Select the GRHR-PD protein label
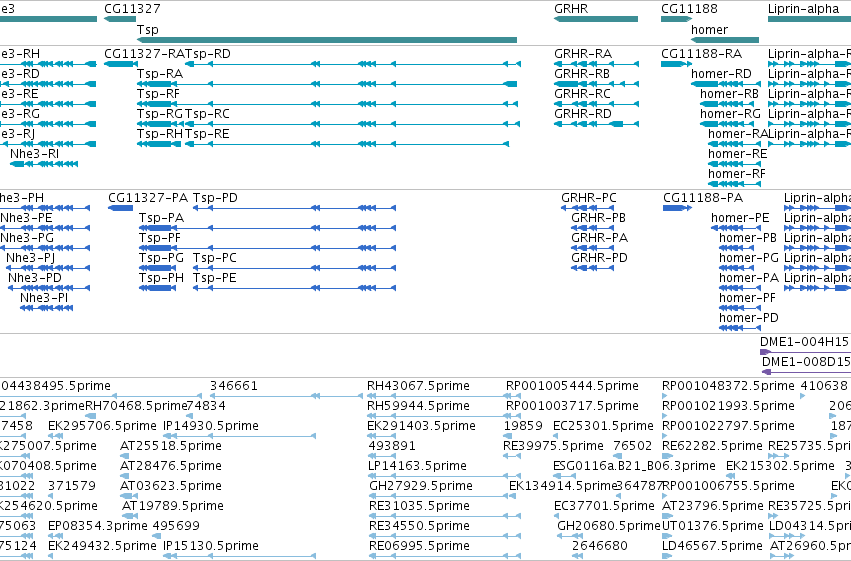Viewport: 851px width, 561px height. (x=599, y=258)
